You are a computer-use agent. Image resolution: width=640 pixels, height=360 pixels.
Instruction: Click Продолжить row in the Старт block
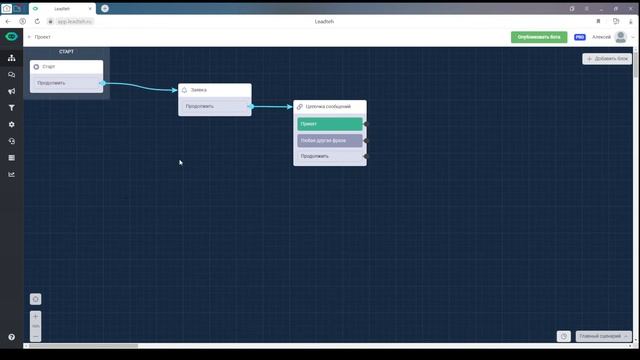tap(66, 83)
